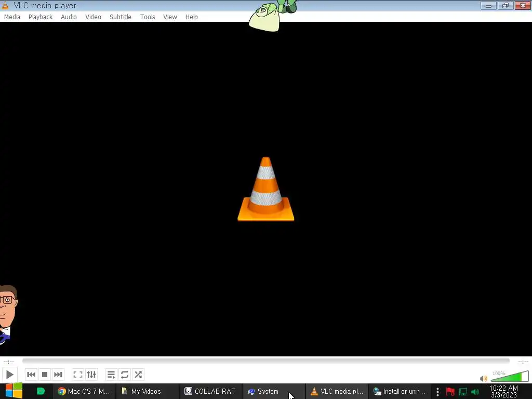Open the Windows Start menu
The image size is (532, 399).
pos(14,391)
